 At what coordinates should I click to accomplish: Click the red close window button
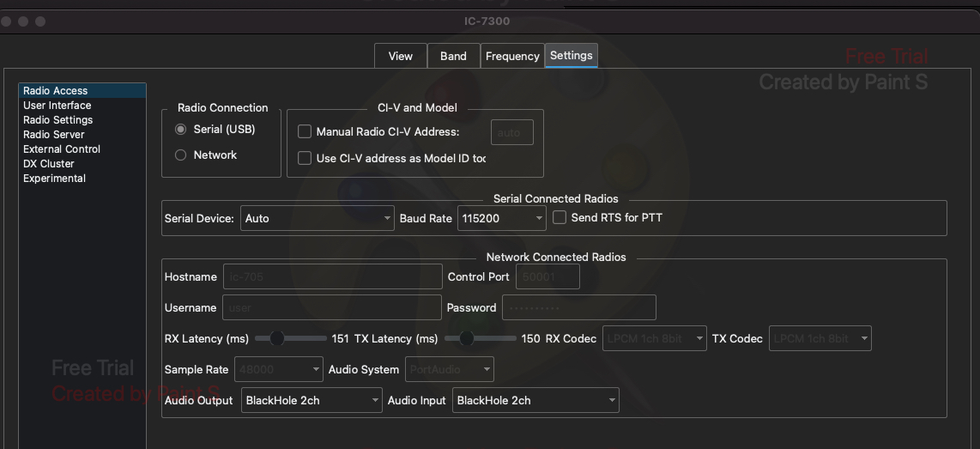[x=6, y=21]
